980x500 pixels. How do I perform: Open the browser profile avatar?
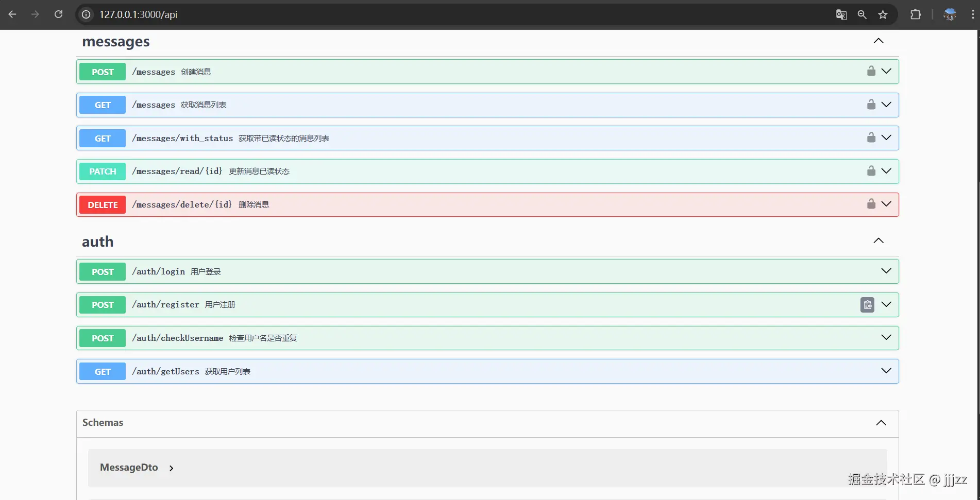[950, 14]
